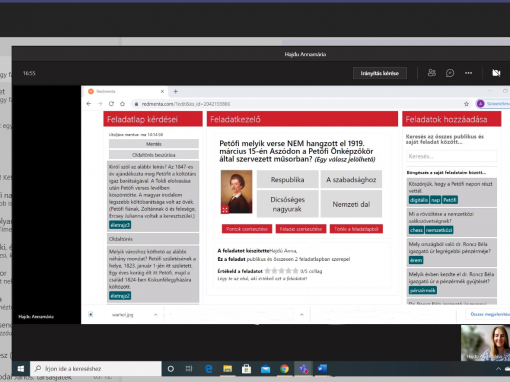
Task: Go to the browser home icon
Action: click(x=122, y=104)
